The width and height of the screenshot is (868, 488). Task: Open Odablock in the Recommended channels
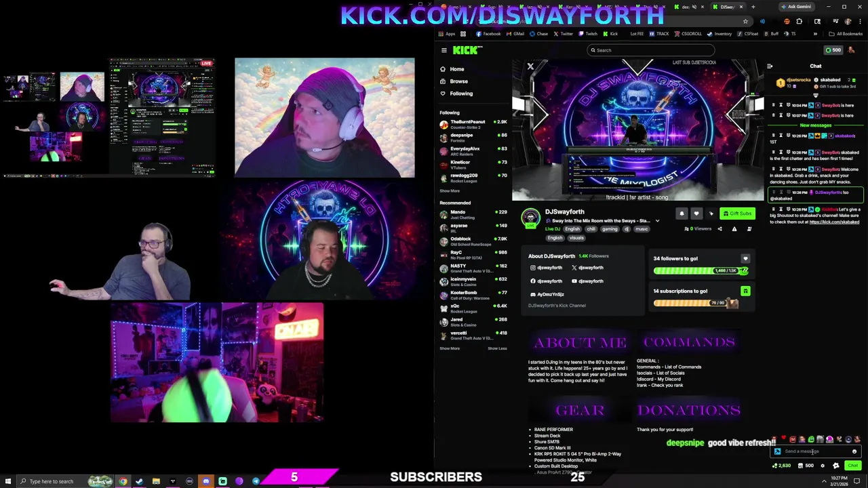473,241
